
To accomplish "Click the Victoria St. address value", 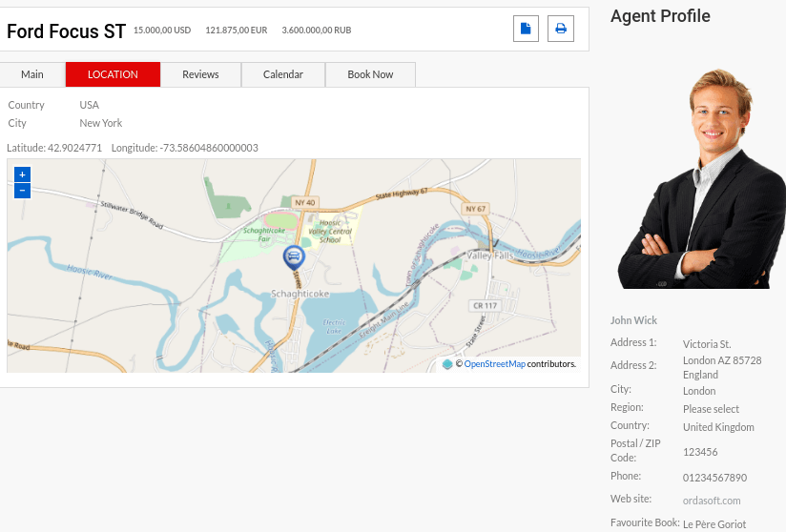I will (x=707, y=344).
